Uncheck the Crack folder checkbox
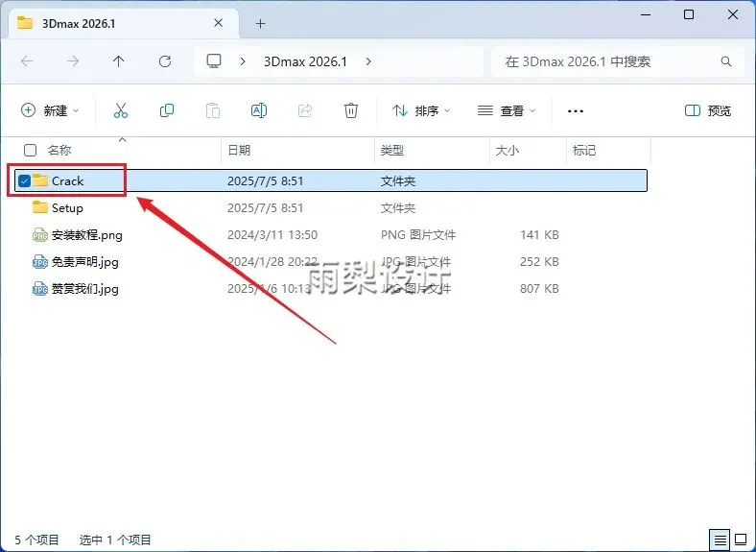This screenshot has height=552, width=756. 24,180
